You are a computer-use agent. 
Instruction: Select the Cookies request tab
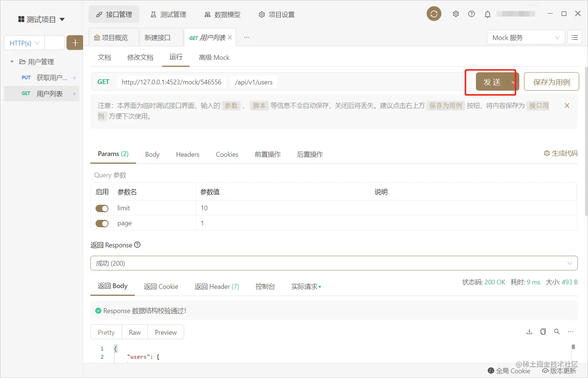click(227, 154)
